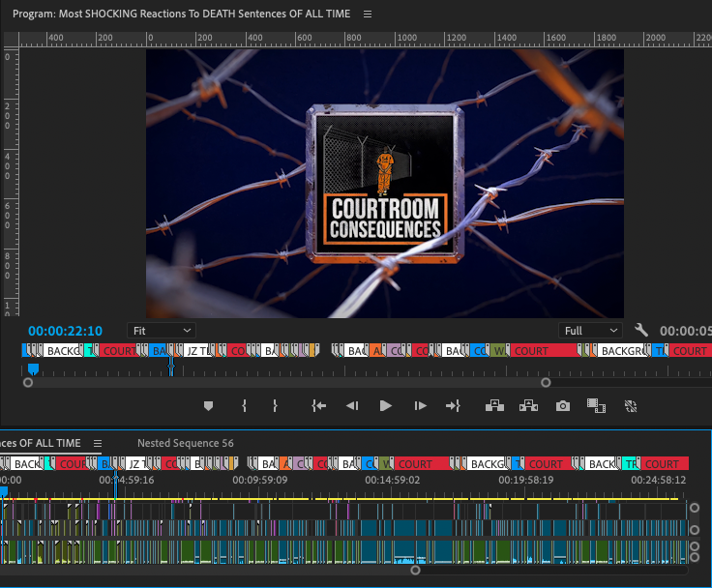712x588 pixels.
Task: Export frame with camera icon
Action: [x=563, y=405]
